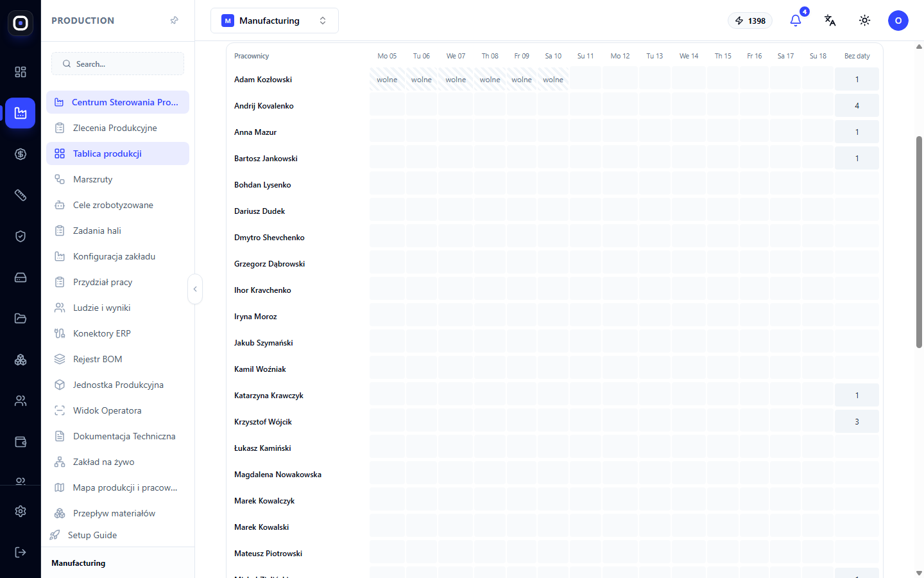Go to Zlecenia Produkcyjne
Screen dimensions: 924x578
point(117,128)
